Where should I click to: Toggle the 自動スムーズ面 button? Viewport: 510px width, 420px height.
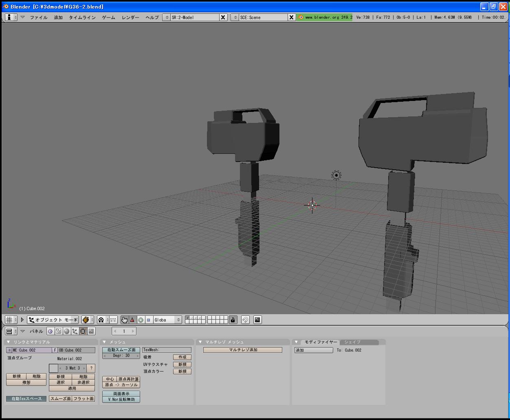coord(121,350)
